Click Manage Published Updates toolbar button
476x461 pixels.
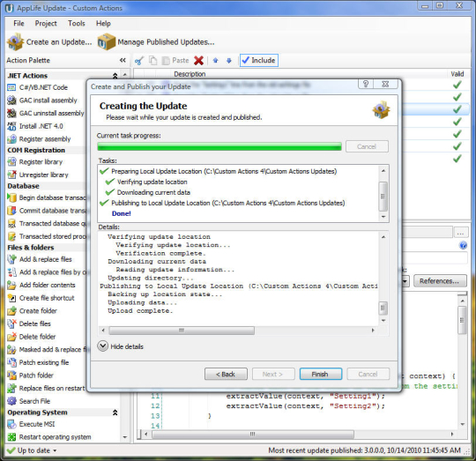(x=156, y=42)
